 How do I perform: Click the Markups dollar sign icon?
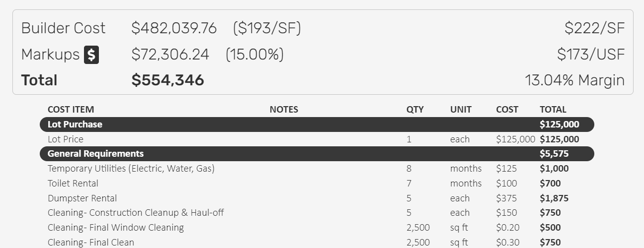91,55
